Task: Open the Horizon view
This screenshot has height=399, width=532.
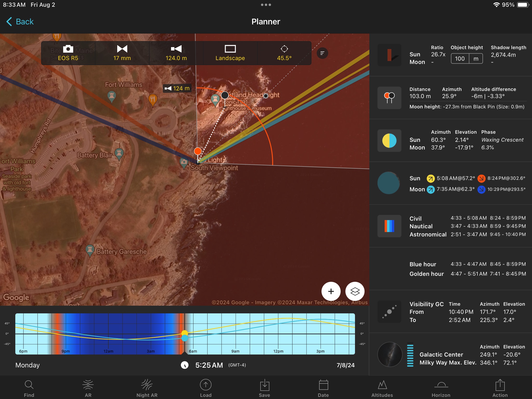Action: (441, 388)
